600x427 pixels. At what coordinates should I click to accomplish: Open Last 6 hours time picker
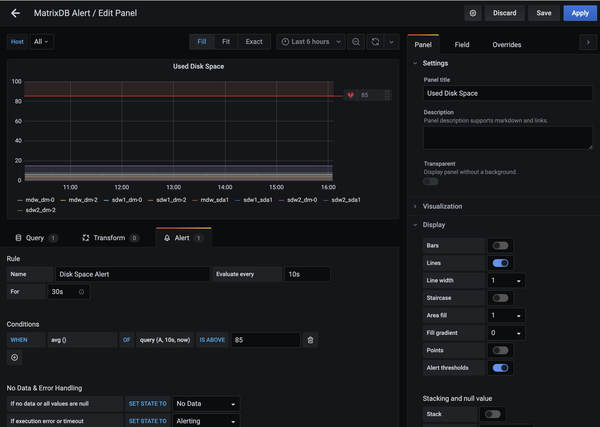tap(311, 42)
